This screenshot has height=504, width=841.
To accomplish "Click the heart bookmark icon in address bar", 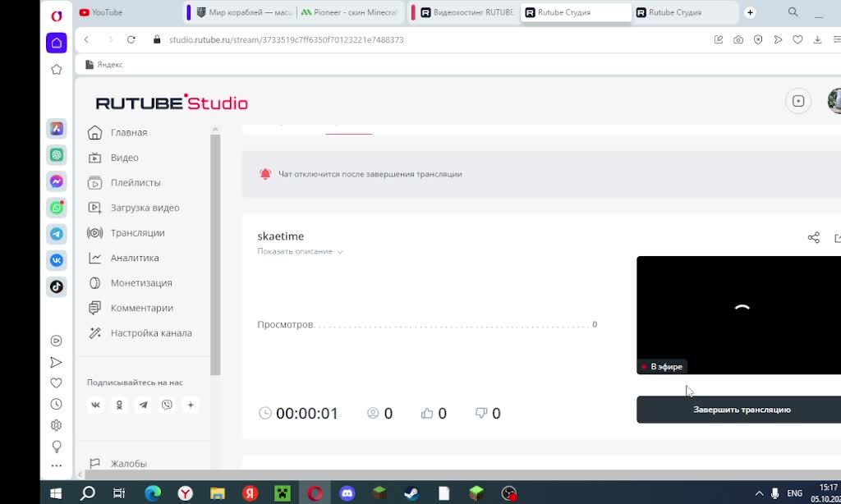I will point(797,39).
